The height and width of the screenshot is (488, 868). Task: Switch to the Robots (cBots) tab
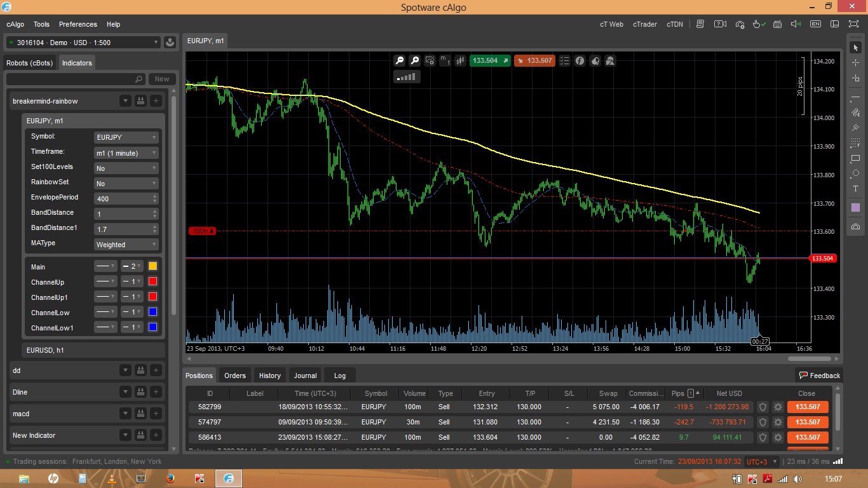tap(30, 63)
